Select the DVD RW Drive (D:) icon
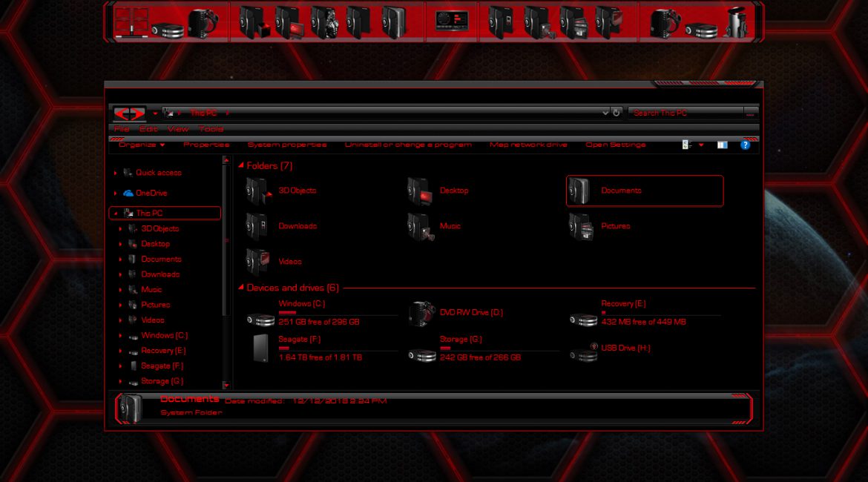868x482 pixels. click(x=422, y=313)
